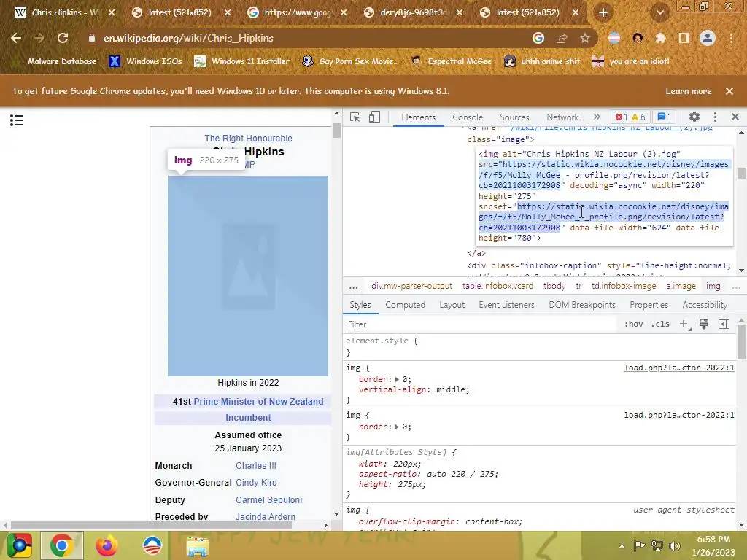
Task: Open the Carmel Sepuloni link
Action: pyautogui.click(x=268, y=500)
